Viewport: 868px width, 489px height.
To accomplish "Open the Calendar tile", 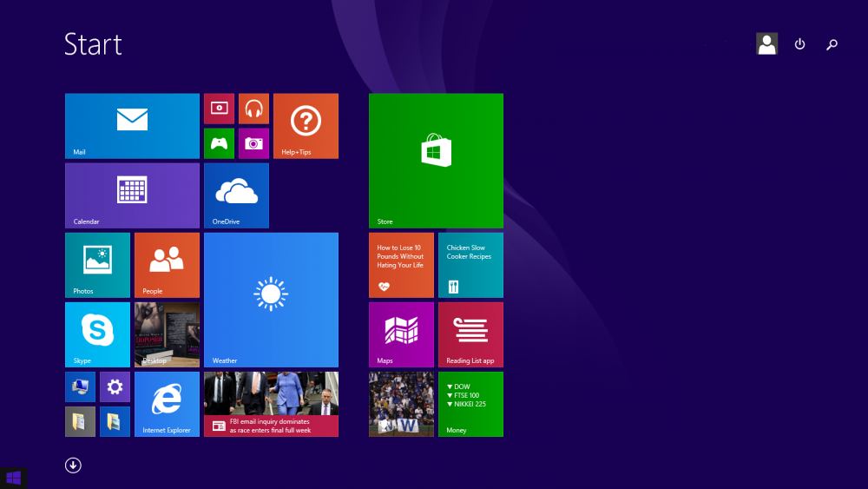I will [132, 195].
